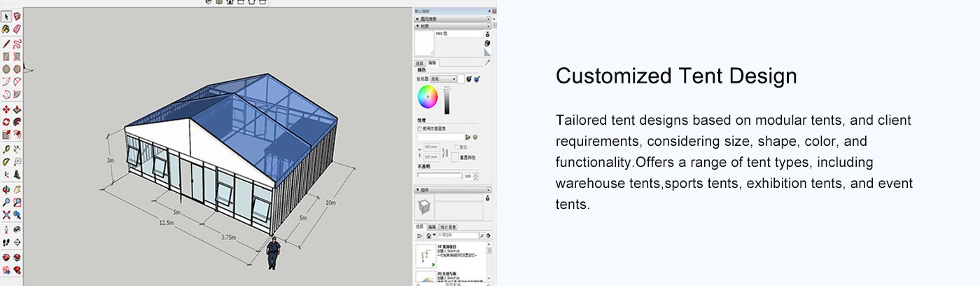Pick the eyedropper sample paint icon
This screenshot has width=980, height=286.
click(488, 62)
